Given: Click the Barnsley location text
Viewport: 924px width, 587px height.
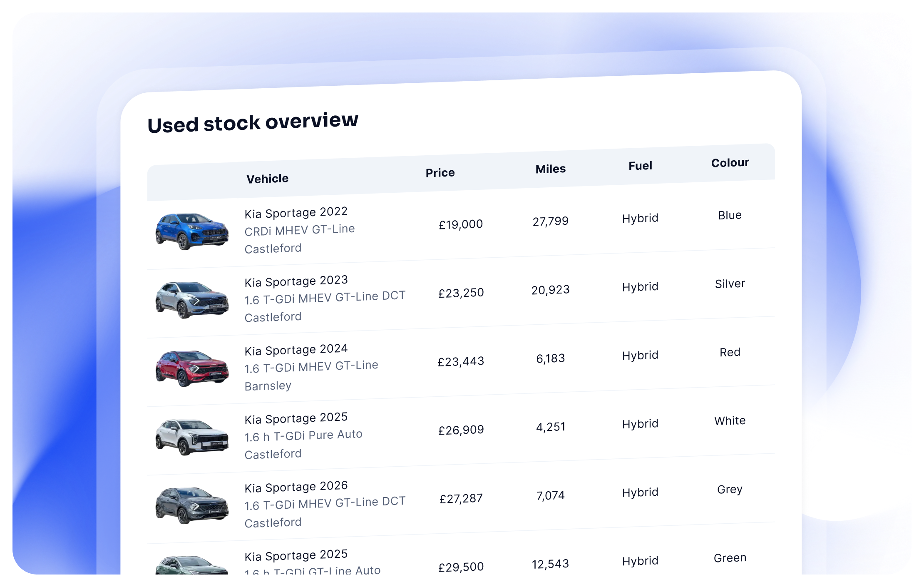Looking at the screenshot, I should coord(268,386).
